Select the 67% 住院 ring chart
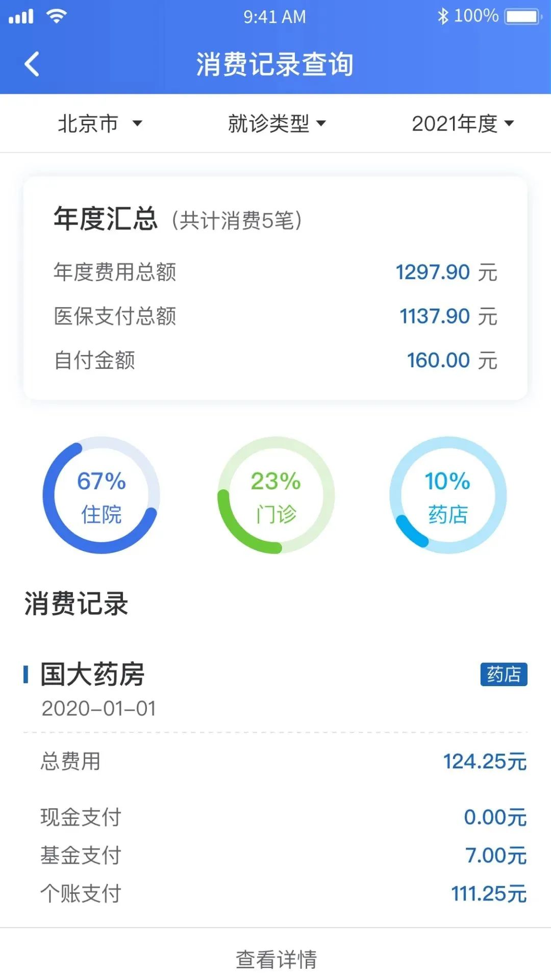This screenshot has height=980, width=551. [x=101, y=495]
